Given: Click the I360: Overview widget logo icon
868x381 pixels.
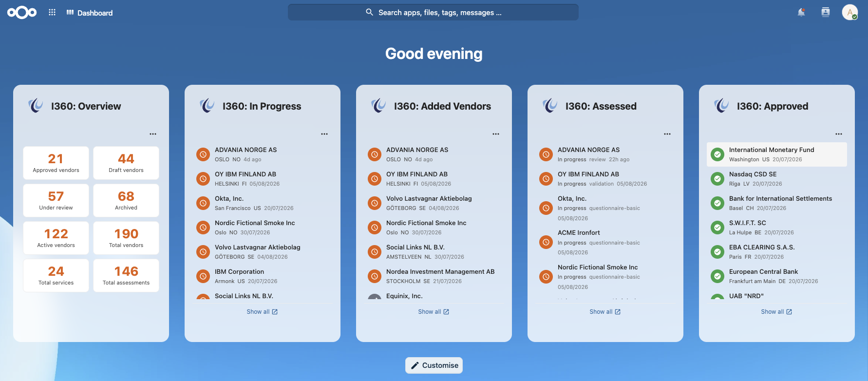Looking at the screenshot, I should coord(36,106).
